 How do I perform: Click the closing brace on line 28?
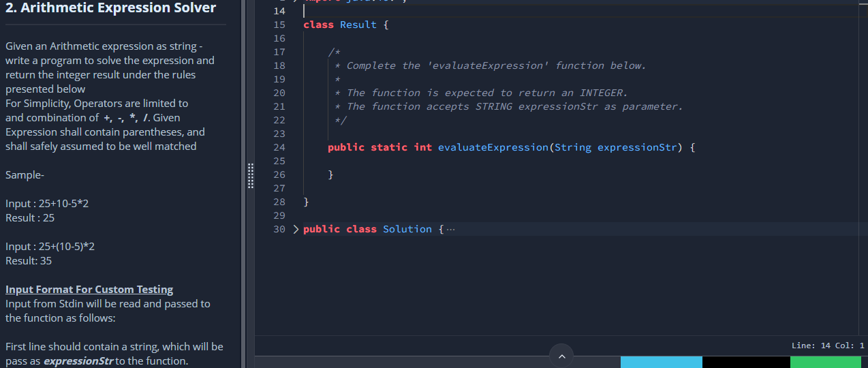click(306, 202)
